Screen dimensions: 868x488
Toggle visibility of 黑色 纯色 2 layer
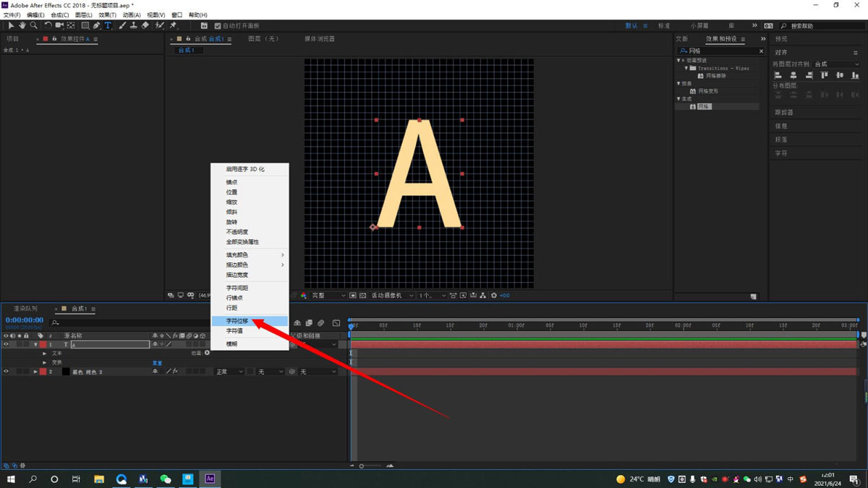click(x=6, y=372)
